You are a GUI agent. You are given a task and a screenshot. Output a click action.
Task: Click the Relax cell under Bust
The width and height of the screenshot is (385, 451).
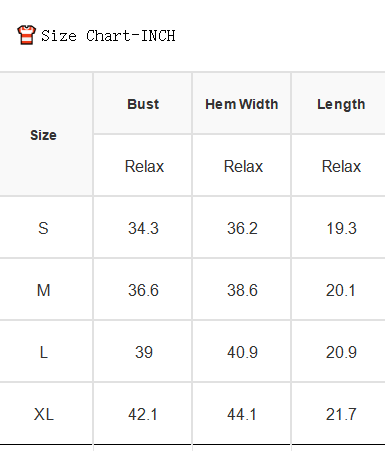[x=143, y=166]
